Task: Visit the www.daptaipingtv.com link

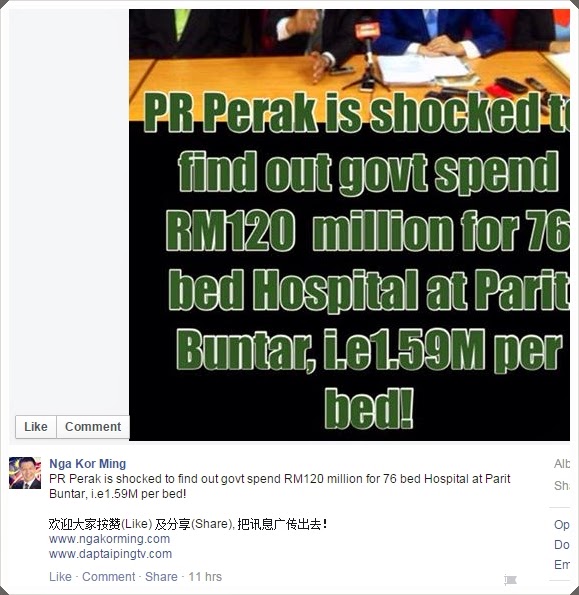Action: pyautogui.click(x=110, y=554)
